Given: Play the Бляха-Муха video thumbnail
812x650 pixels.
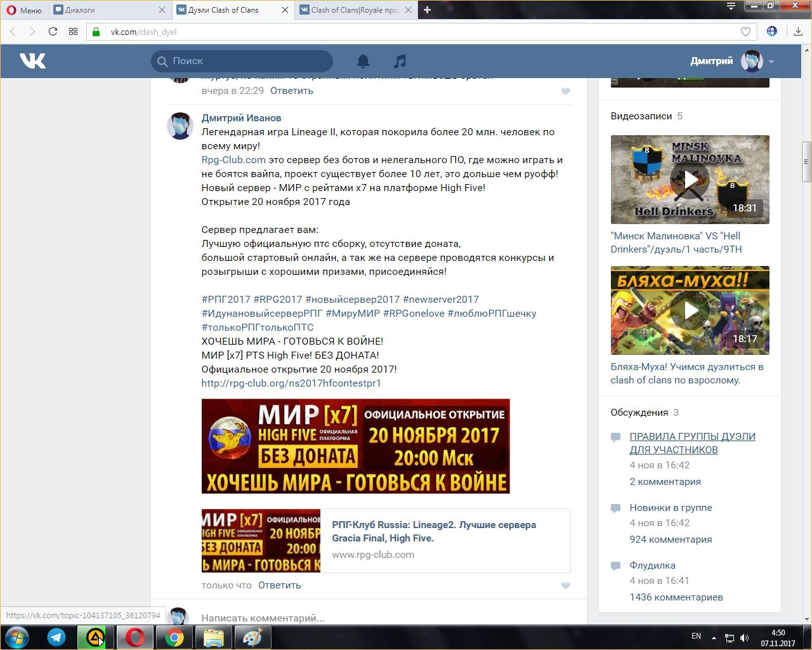Looking at the screenshot, I should click(690, 310).
